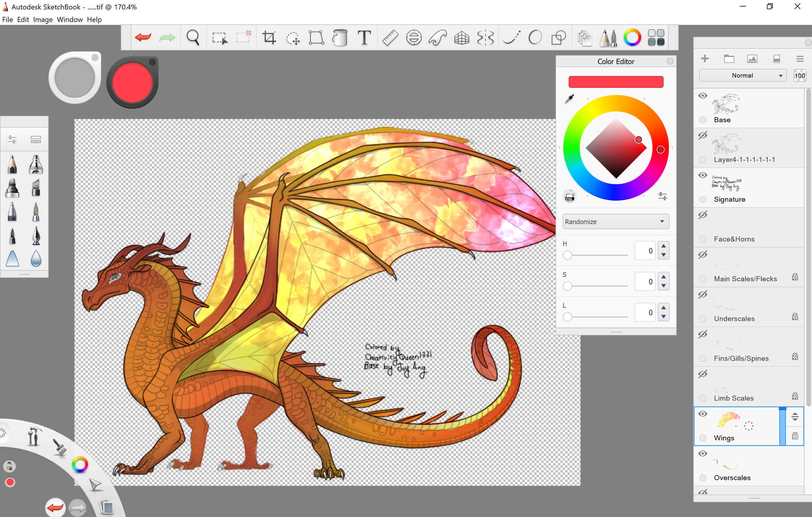The image size is (812, 517).
Task: Click the eyedropper in Color Editor
Action: (x=570, y=99)
